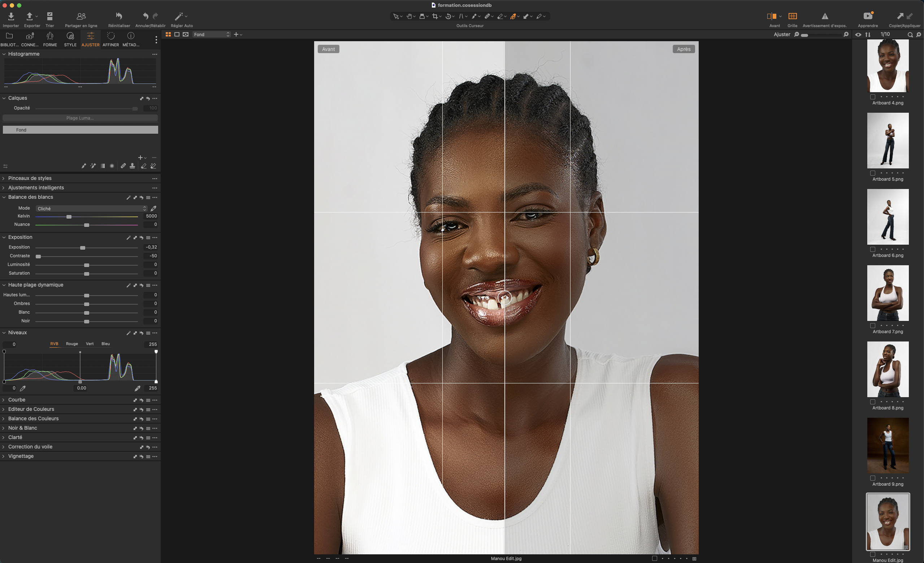
Task: Open the BIBLIOT... library tab
Action: pyautogui.click(x=9, y=39)
